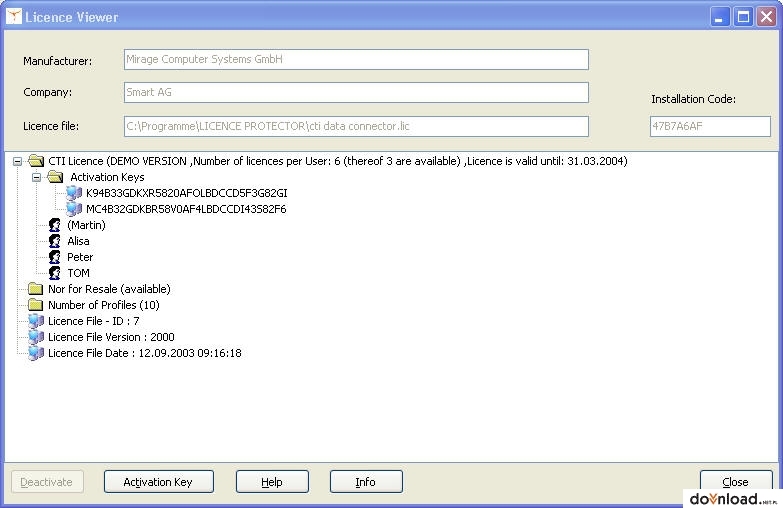Close the window with the red X
This screenshot has height=508, width=783.
767,17
